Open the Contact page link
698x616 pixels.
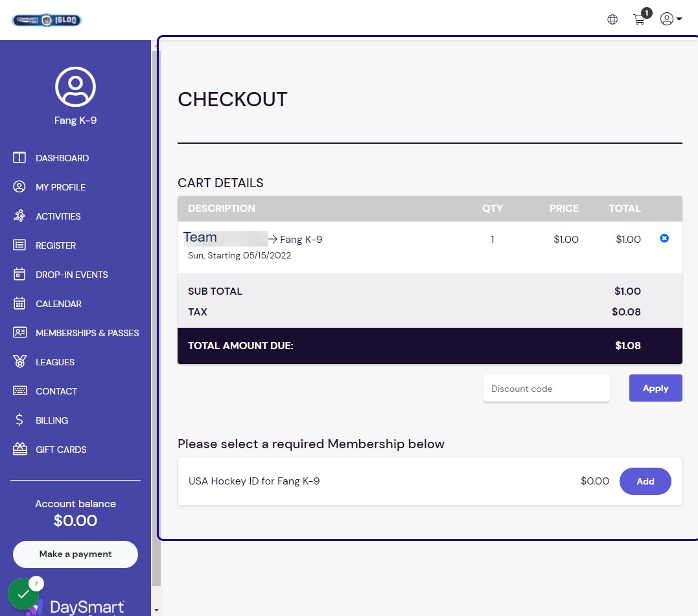[x=56, y=391]
